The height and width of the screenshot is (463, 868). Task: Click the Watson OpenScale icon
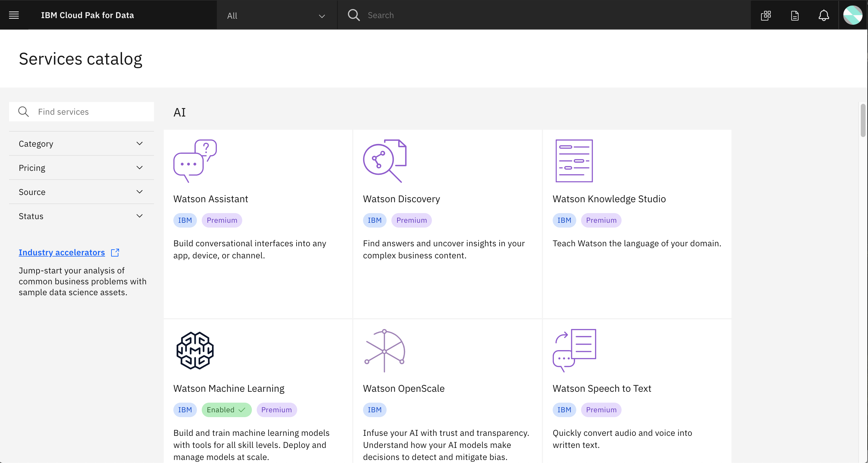click(384, 350)
